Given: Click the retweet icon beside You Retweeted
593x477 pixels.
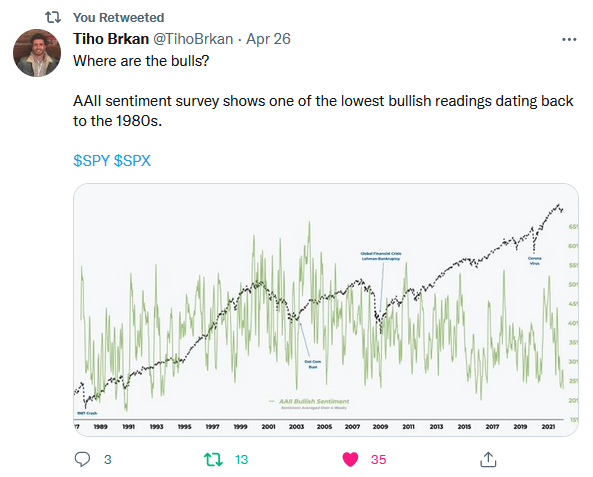Looking at the screenshot, I should pyautogui.click(x=53, y=17).
